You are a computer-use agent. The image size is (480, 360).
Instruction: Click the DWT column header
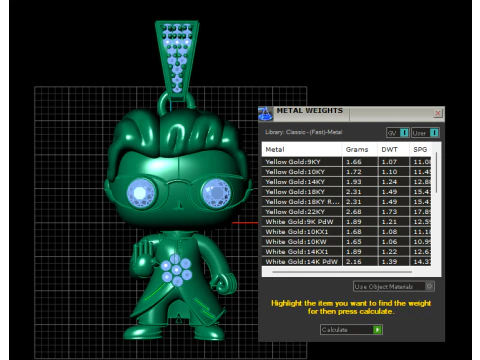(x=394, y=149)
